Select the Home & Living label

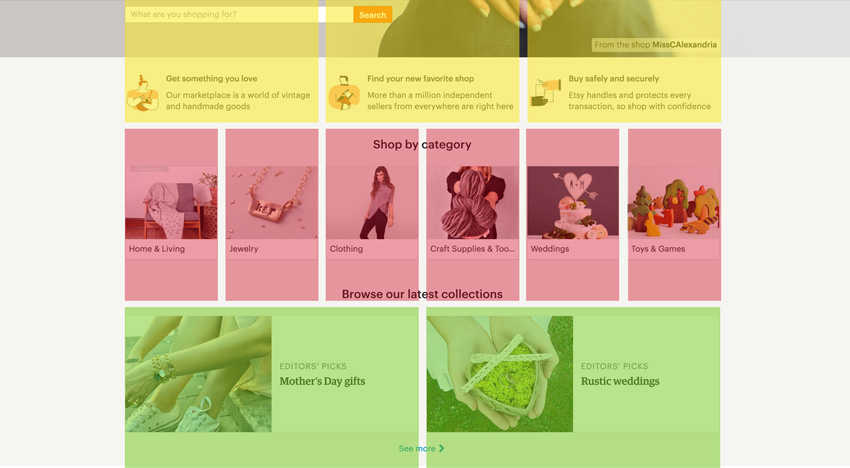(x=157, y=249)
